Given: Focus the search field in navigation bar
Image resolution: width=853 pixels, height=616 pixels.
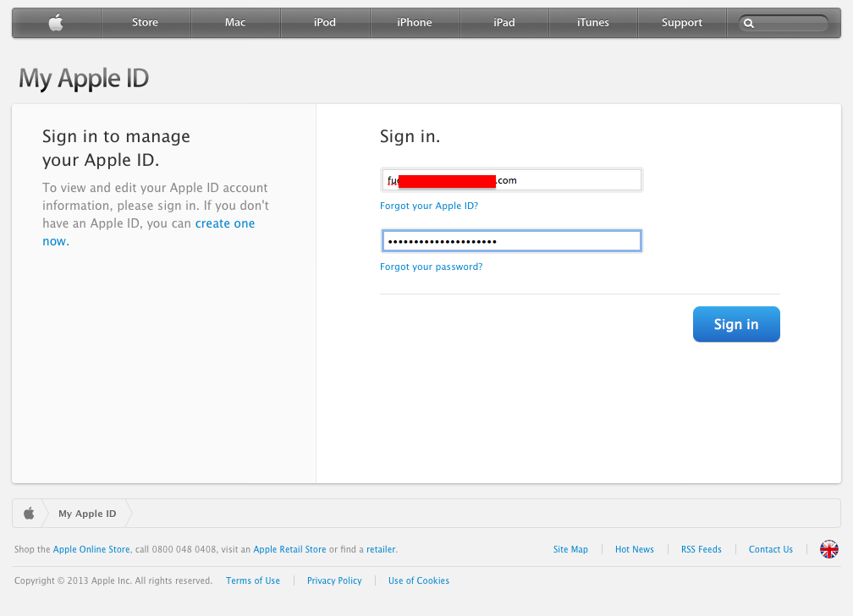Looking at the screenshot, I should pyautogui.click(x=784, y=24).
